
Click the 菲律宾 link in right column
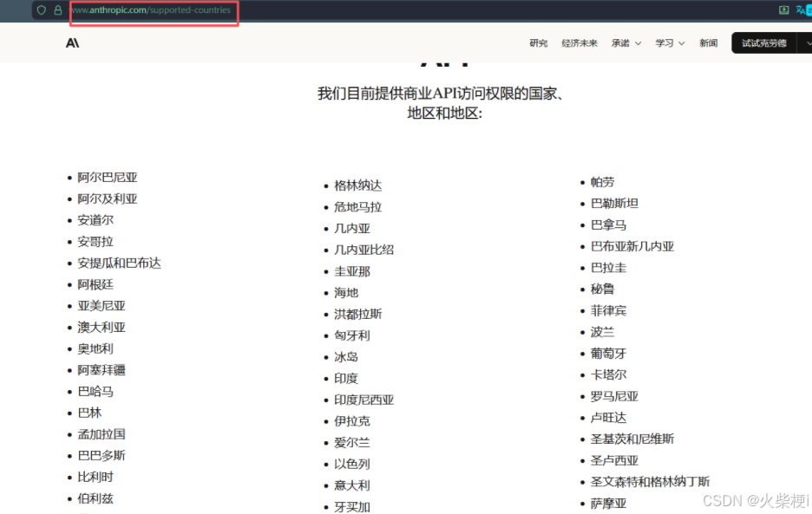coord(608,310)
